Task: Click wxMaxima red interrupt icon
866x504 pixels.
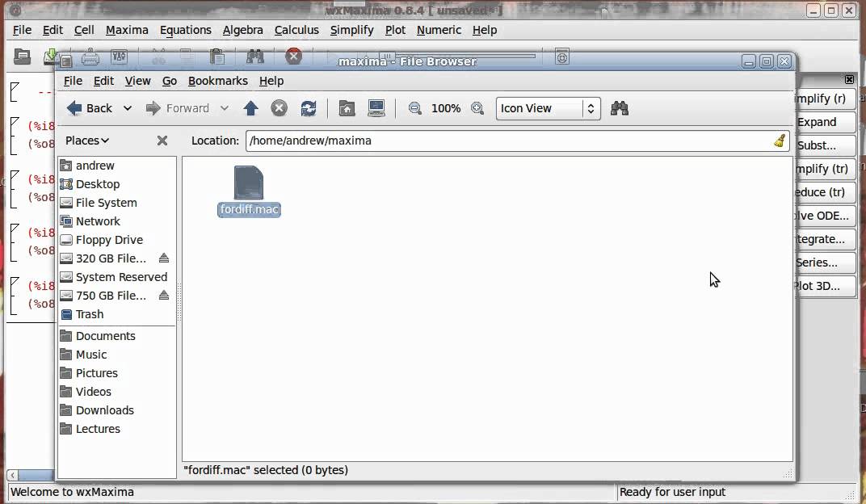Action: click(x=293, y=57)
